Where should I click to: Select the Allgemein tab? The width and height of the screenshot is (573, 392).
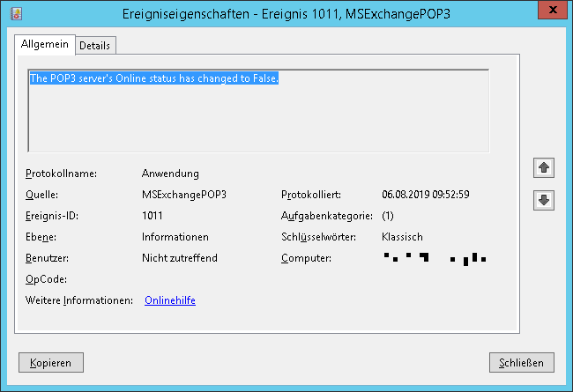point(45,44)
